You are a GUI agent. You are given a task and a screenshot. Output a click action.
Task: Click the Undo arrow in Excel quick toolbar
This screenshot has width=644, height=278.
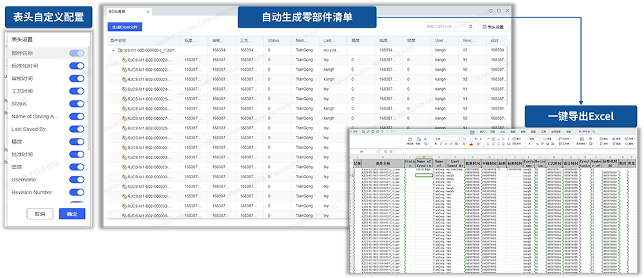click(383, 131)
